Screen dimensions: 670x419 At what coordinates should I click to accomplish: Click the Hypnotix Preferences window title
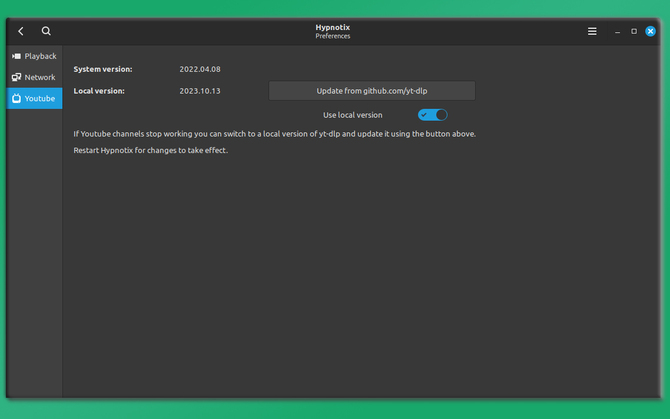click(333, 31)
